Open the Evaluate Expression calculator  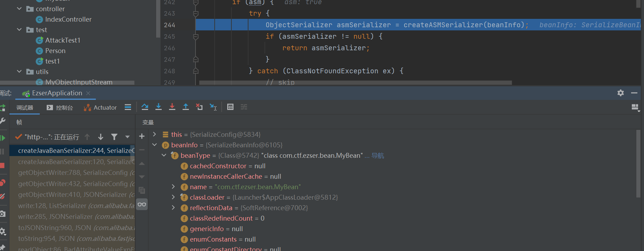pos(230,107)
